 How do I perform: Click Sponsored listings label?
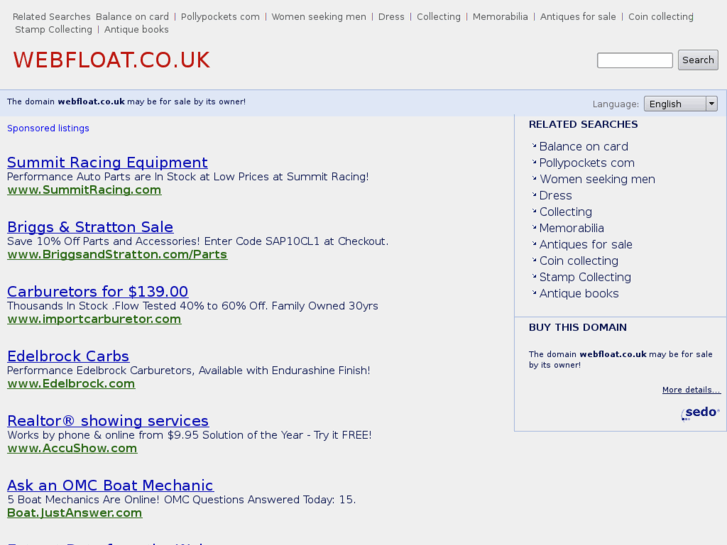[x=48, y=128]
